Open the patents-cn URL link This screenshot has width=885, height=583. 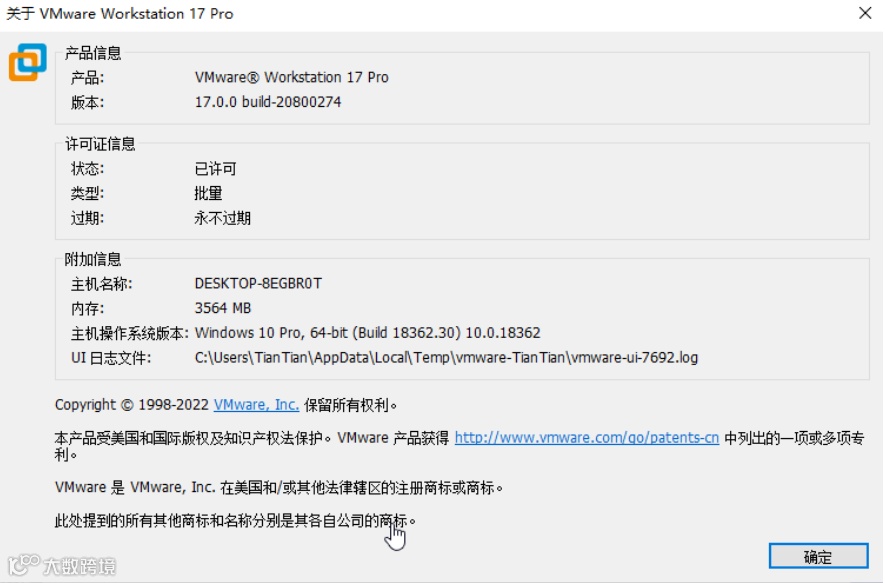tap(586, 437)
